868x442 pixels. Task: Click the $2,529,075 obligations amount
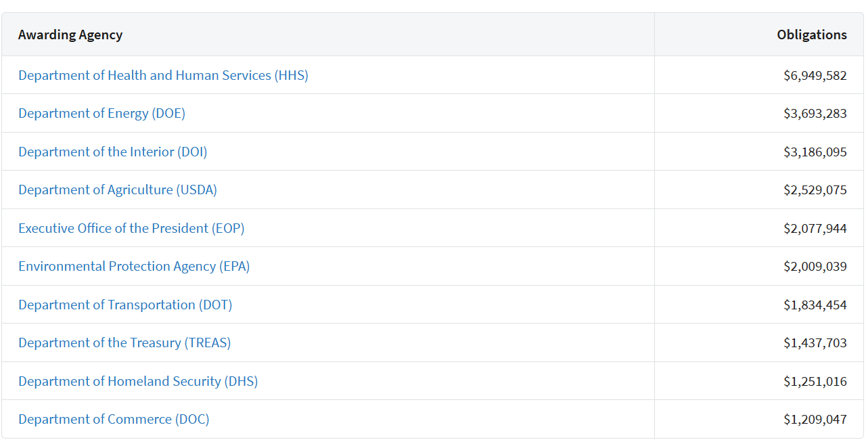pos(815,190)
